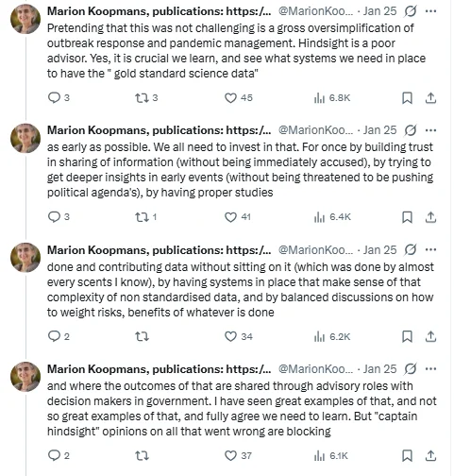Reply to the 'Pretending that this was' tweet

(x=59, y=98)
